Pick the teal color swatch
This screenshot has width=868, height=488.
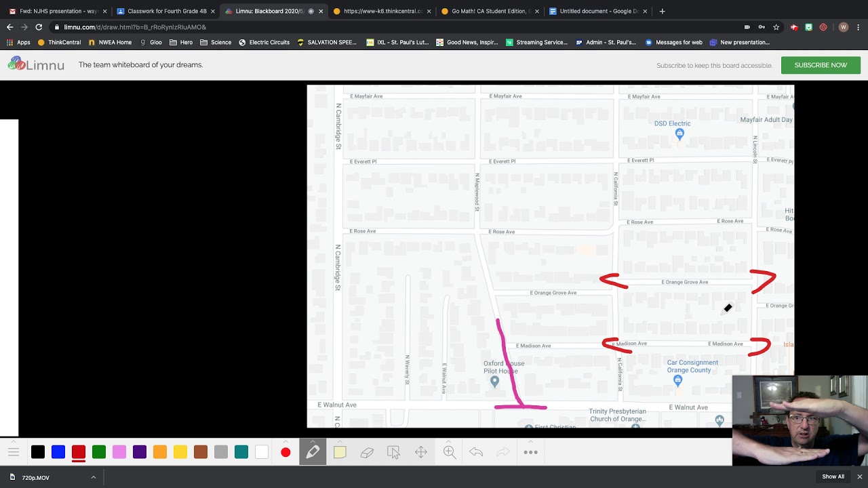click(x=241, y=452)
